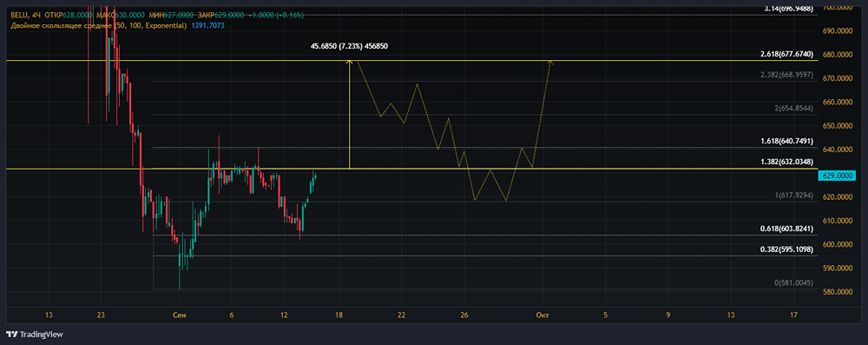
Task: Click the +1.0000 (+0.16%) change value
Action: coord(277,15)
